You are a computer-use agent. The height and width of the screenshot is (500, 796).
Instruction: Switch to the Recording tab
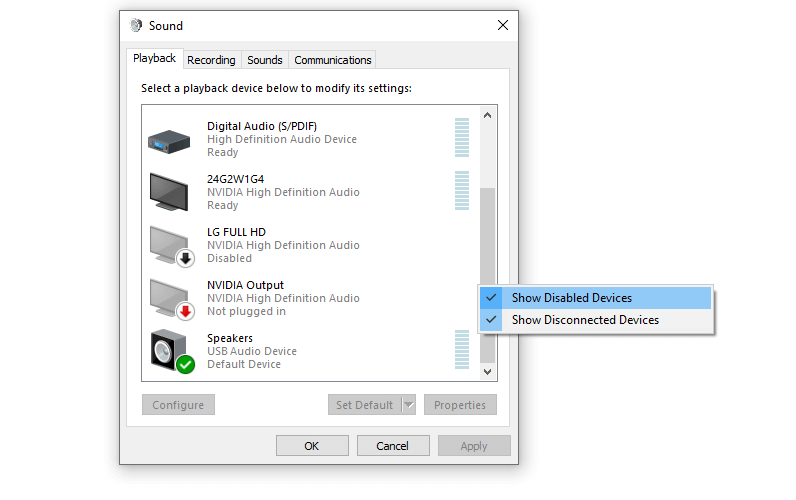coord(211,60)
